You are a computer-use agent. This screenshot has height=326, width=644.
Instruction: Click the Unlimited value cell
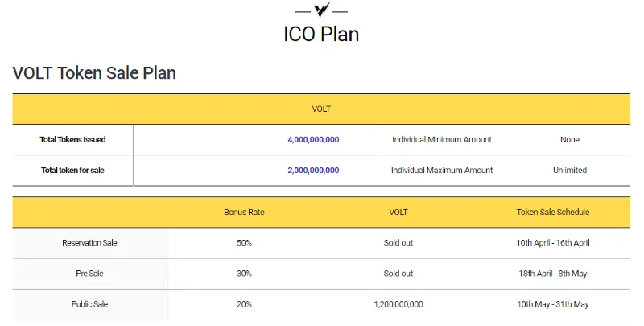(570, 171)
